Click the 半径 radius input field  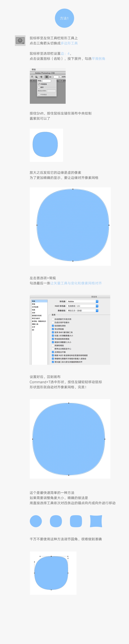pos(47,81)
